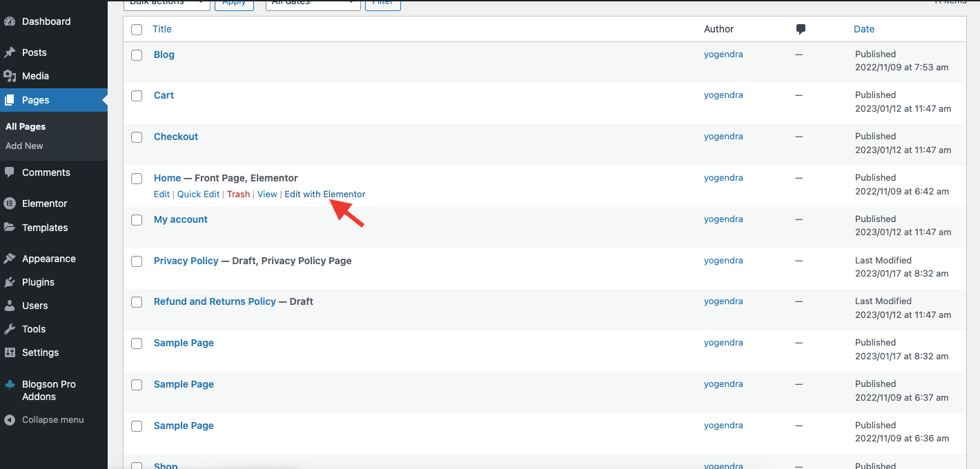This screenshot has width=980, height=469.
Task: Open the Checkout page title link
Action: click(176, 137)
